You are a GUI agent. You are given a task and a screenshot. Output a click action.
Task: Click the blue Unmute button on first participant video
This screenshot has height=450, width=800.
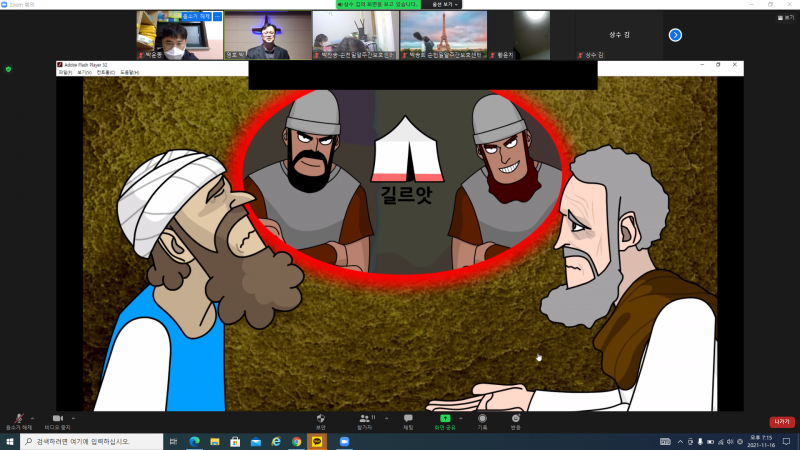pos(196,16)
